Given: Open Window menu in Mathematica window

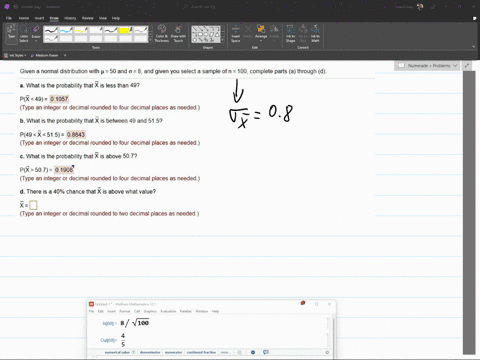Looking at the screenshot, I should tap(201, 311).
